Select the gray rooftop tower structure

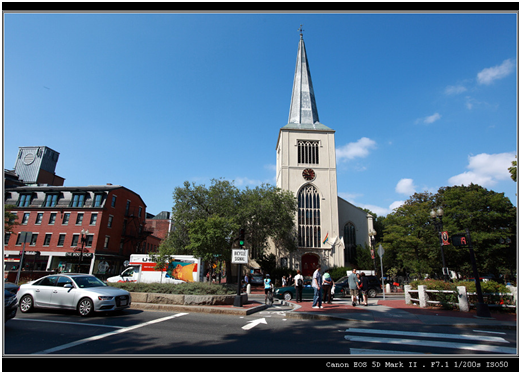(37, 164)
